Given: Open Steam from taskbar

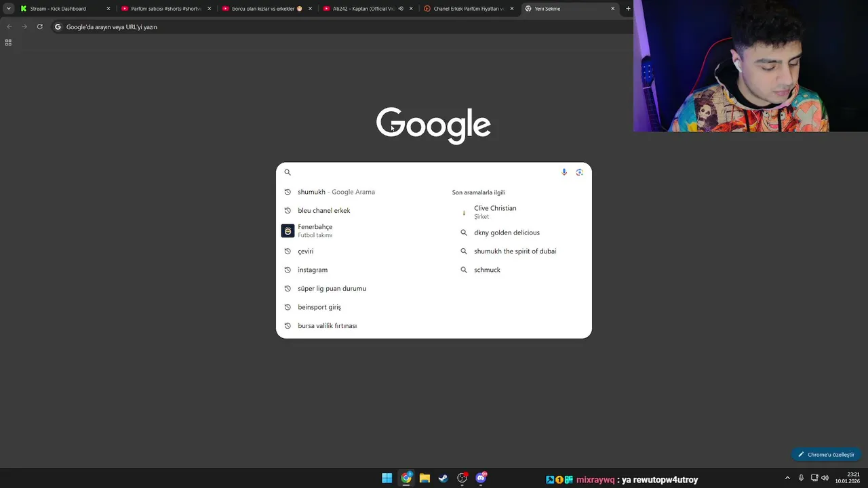Looking at the screenshot, I should (443, 479).
